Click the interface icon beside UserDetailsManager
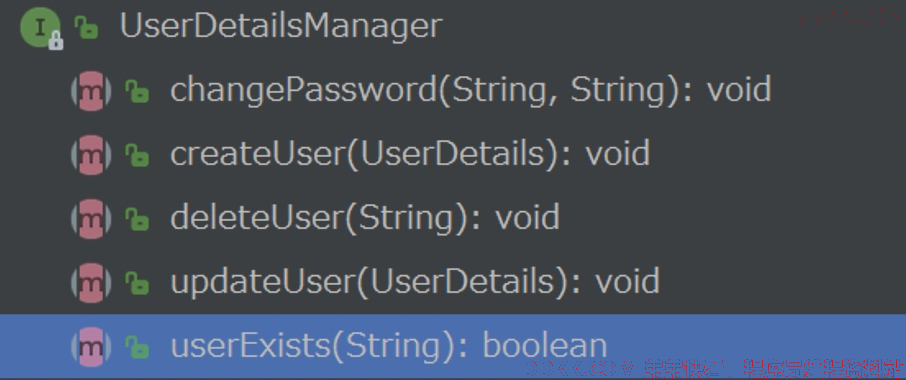The height and width of the screenshot is (380, 906). point(40,28)
